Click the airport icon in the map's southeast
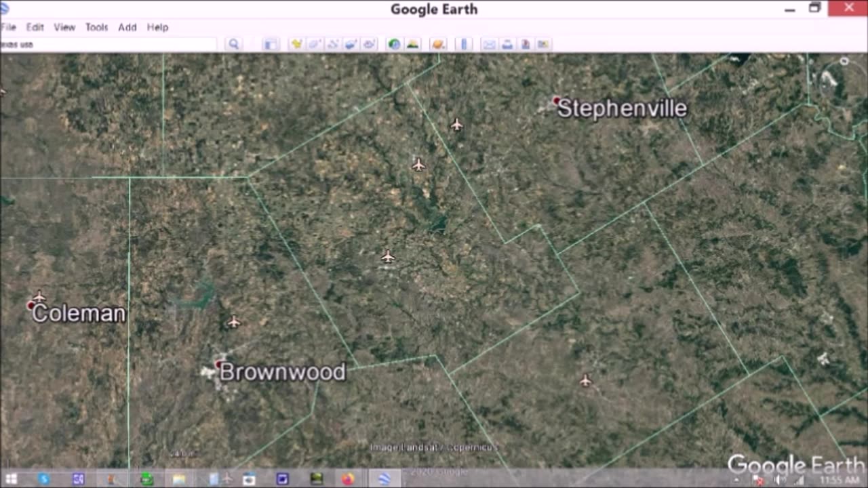 tap(585, 381)
